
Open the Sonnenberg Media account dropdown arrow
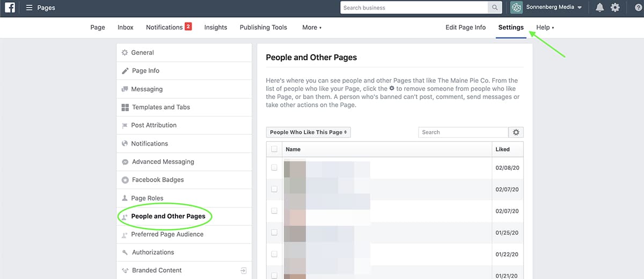pos(579,8)
